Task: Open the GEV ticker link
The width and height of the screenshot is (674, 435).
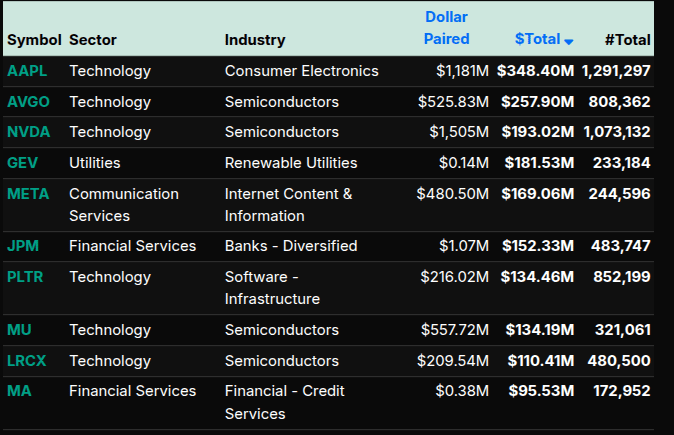Action: click(x=23, y=163)
